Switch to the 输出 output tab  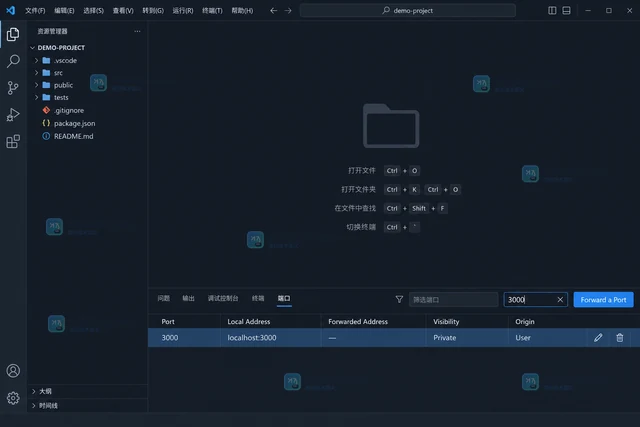point(188,298)
